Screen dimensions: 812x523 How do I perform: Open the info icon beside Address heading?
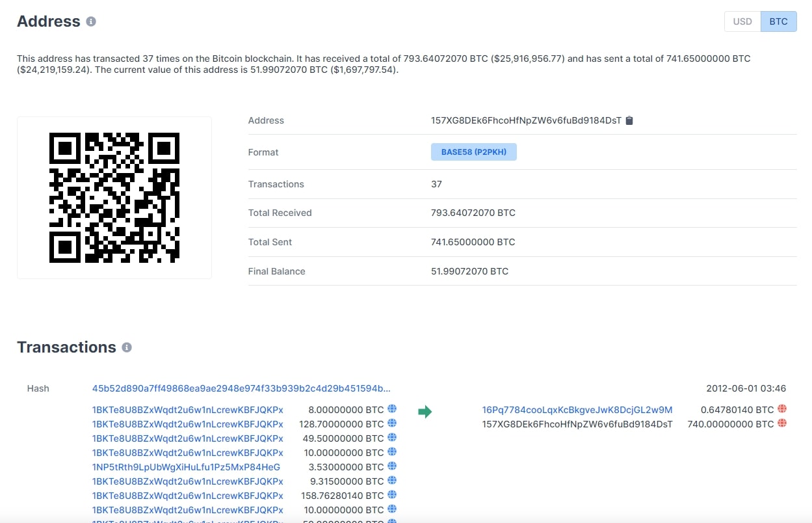[91, 21]
